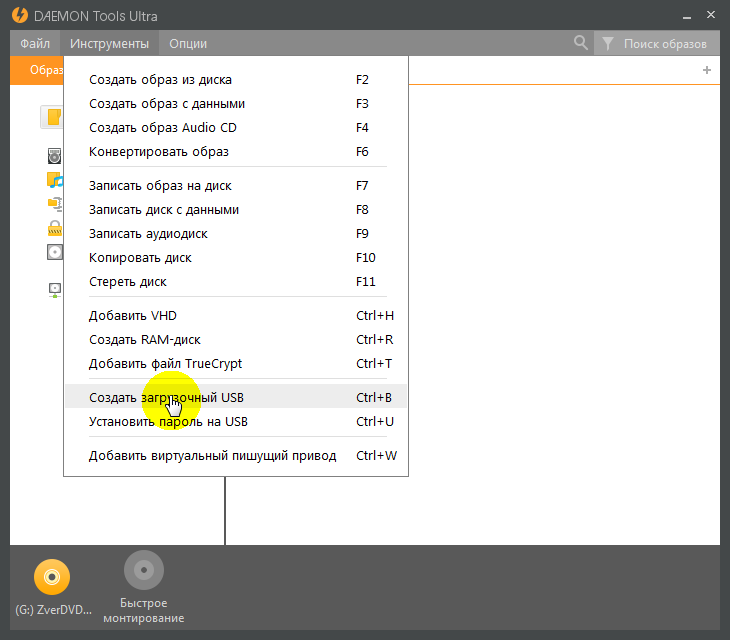Click the Быстрое монтирование disc button
The width and height of the screenshot is (730, 640).
tap(144, 587)
